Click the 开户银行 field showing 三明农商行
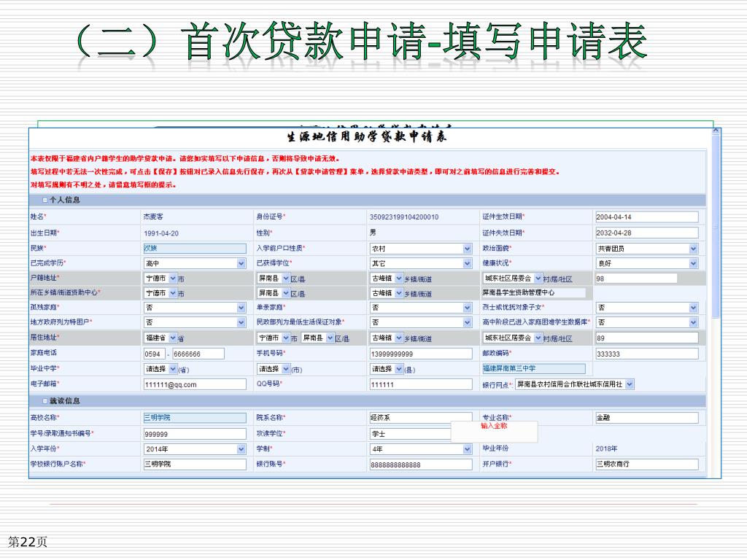The width and height of the screenshot is (747, 560). click(x=647, y=464)
